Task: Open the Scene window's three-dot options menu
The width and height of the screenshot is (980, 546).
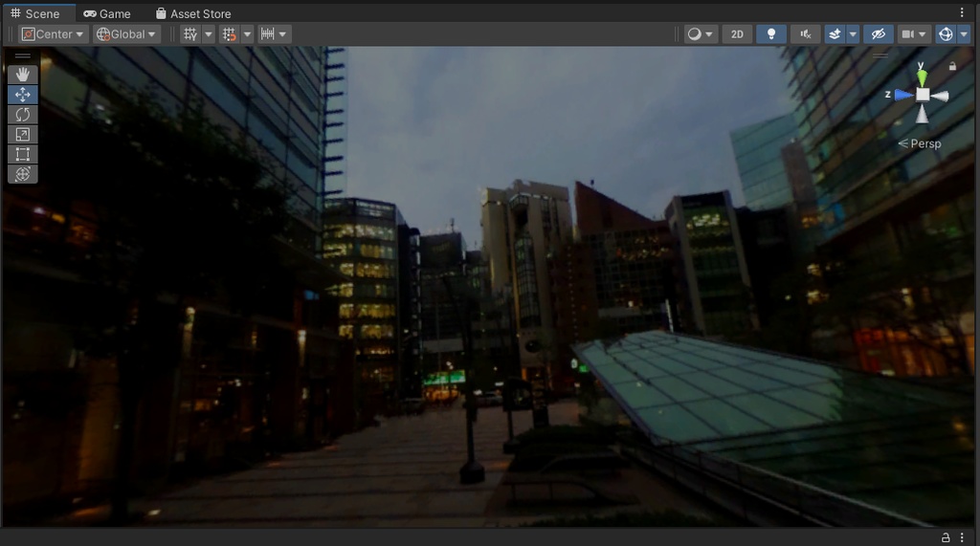Action: click(x=962, y=12)
